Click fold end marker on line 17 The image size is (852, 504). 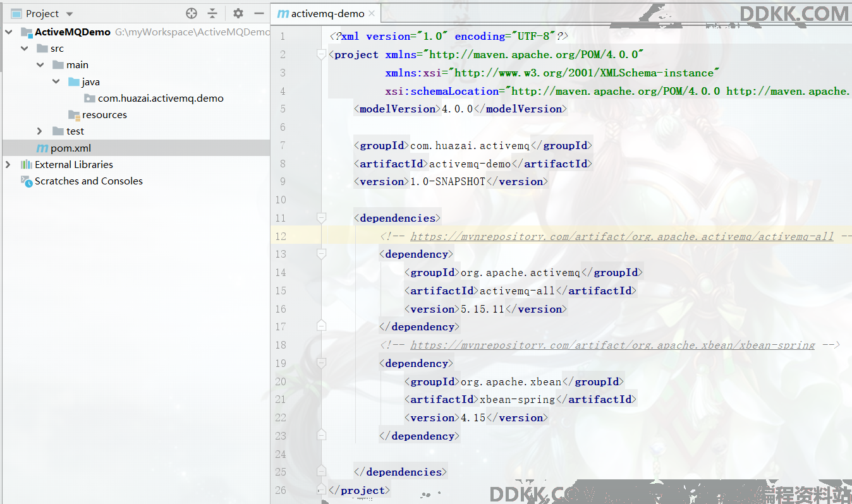click(x=321, y=327)
